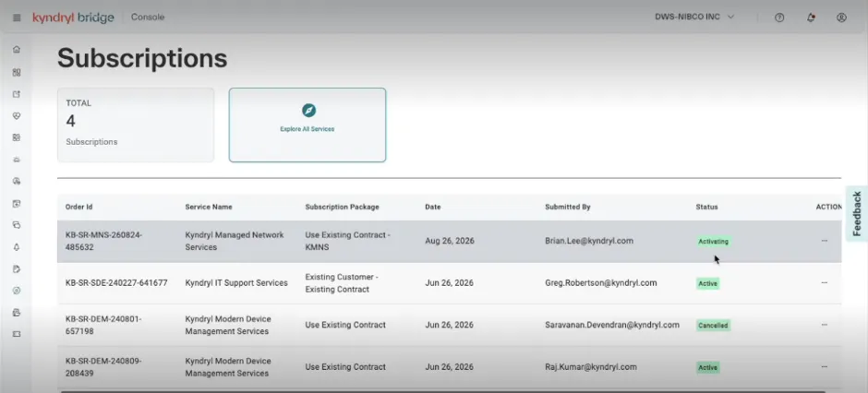Open actions menu for KB-SR-MNS-260824-485632 row
This screenshot has height=393, width=868.
[825, 241]
